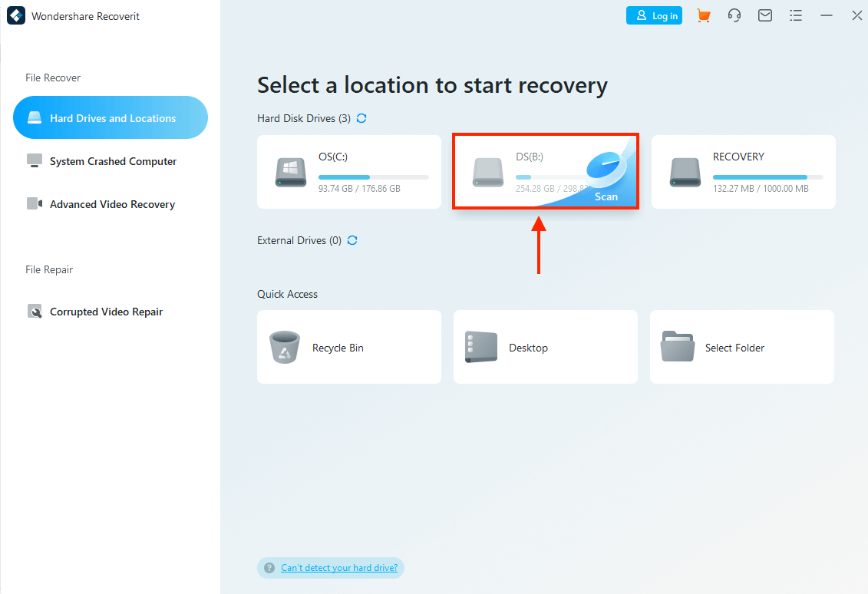The height and width of the screenshot is (594, 868).
Task: Open the headset support icon
Action: tap(734, 15)
